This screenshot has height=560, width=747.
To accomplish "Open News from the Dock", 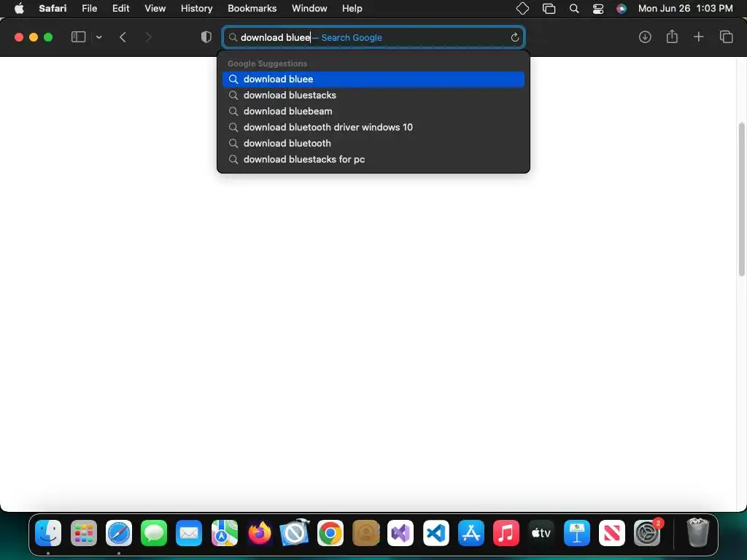I will pyautogui.click(x=612, y=533).
